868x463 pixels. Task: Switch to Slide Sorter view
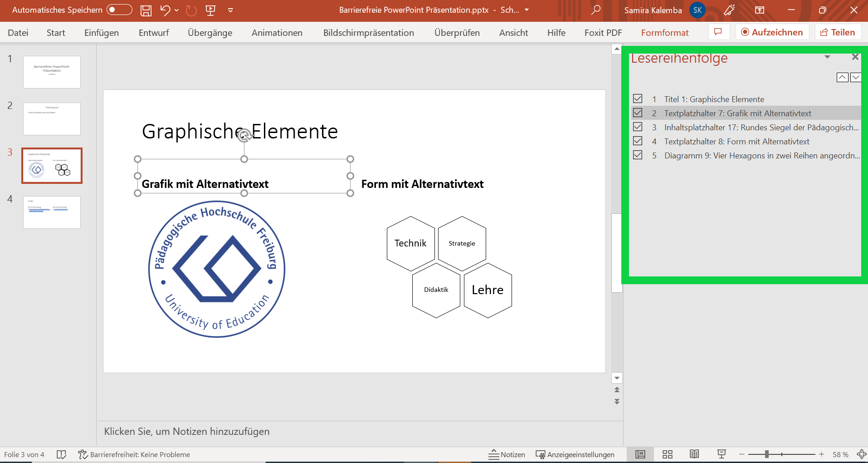[668, 454]
